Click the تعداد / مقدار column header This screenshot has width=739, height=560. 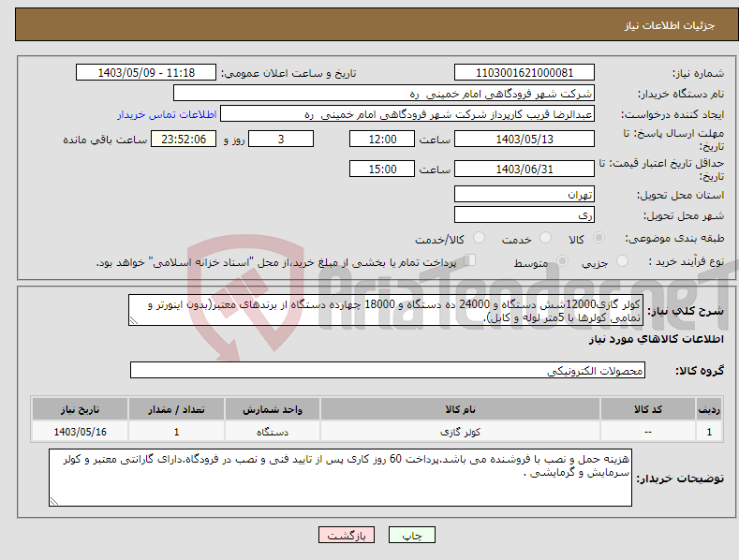176,409
